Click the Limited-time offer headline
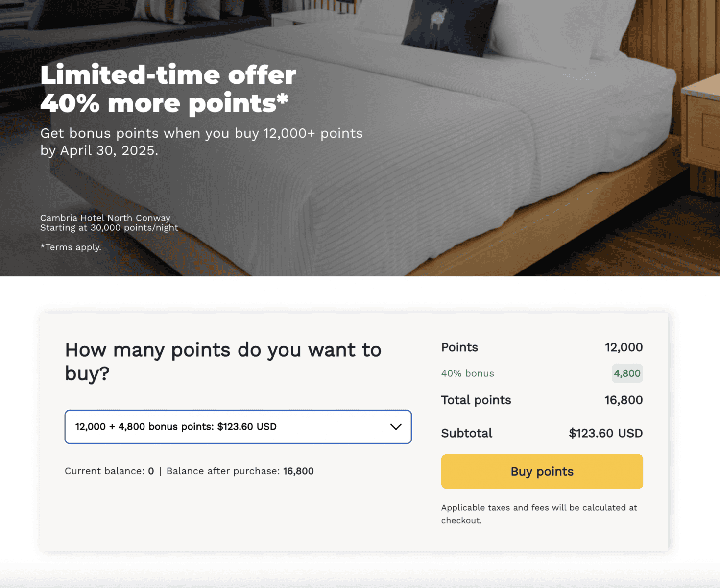This screenshot has width=720, height=588. coord(168,75)
